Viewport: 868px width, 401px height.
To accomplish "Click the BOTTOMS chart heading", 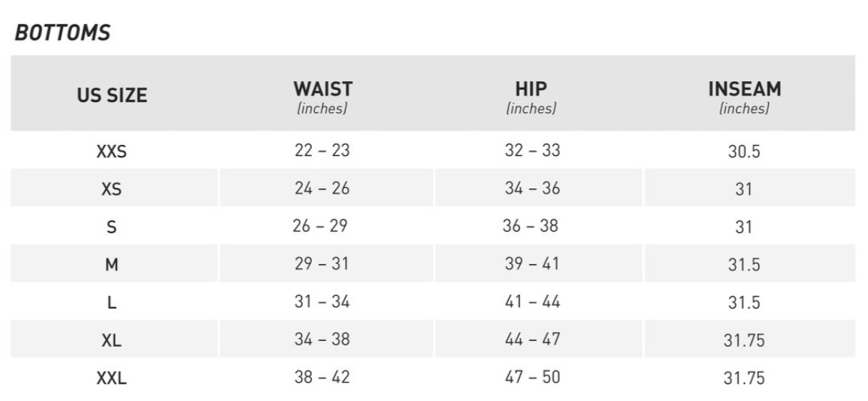I will 62,33.
